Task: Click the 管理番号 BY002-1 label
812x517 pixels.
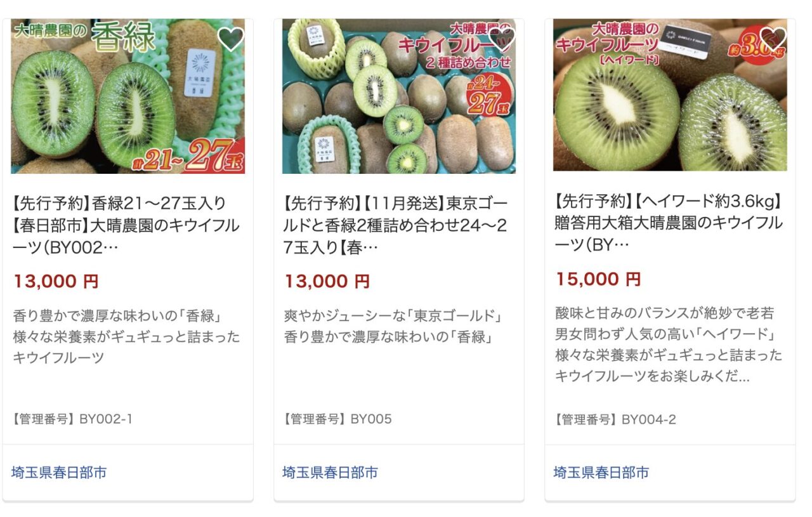Action: tap(72, 419)
